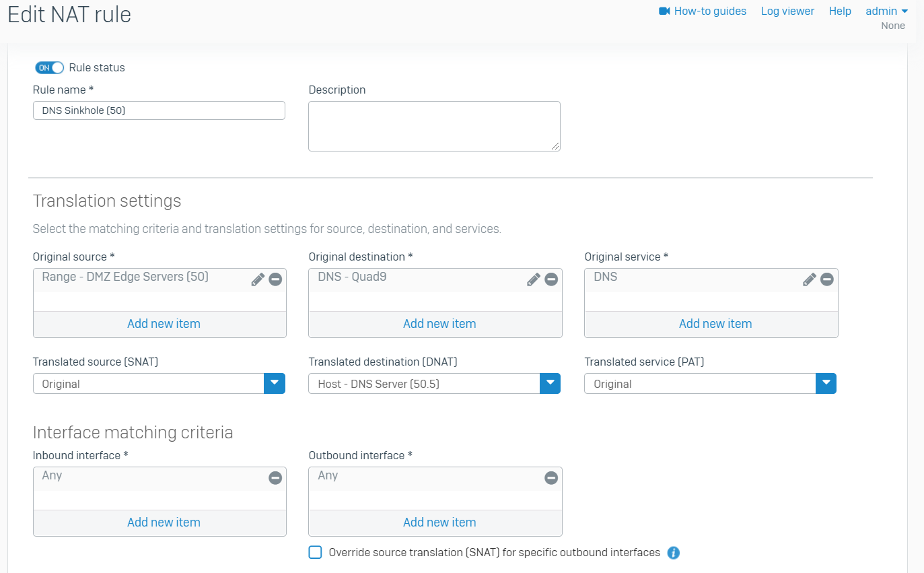Edit the Range - DMZ Edge Servers (50) source
This screenshot has height=573, width=924.
click(x=258, y=279)
